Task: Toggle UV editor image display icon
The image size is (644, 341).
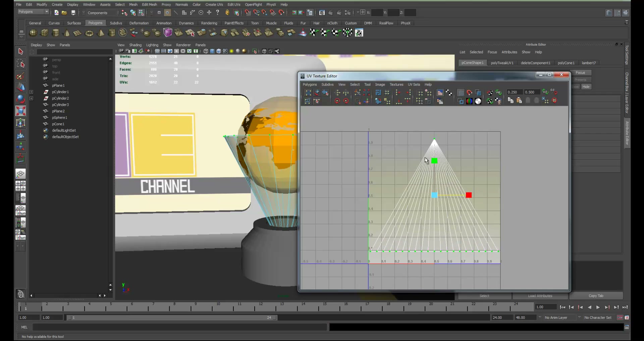Action: click(x=440, y=93)
